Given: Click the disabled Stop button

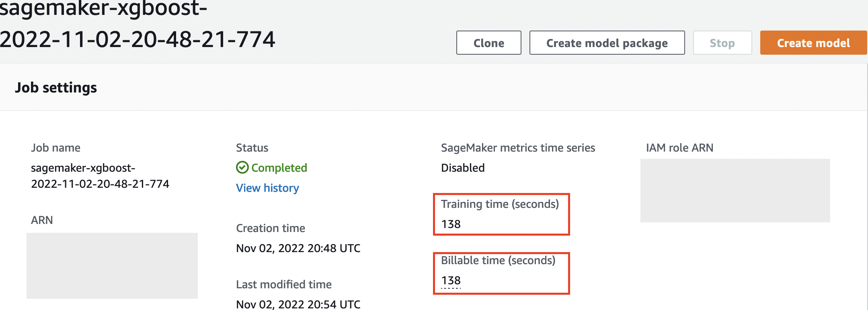Looking at the screenshot, I should click(x=722, y=43).
